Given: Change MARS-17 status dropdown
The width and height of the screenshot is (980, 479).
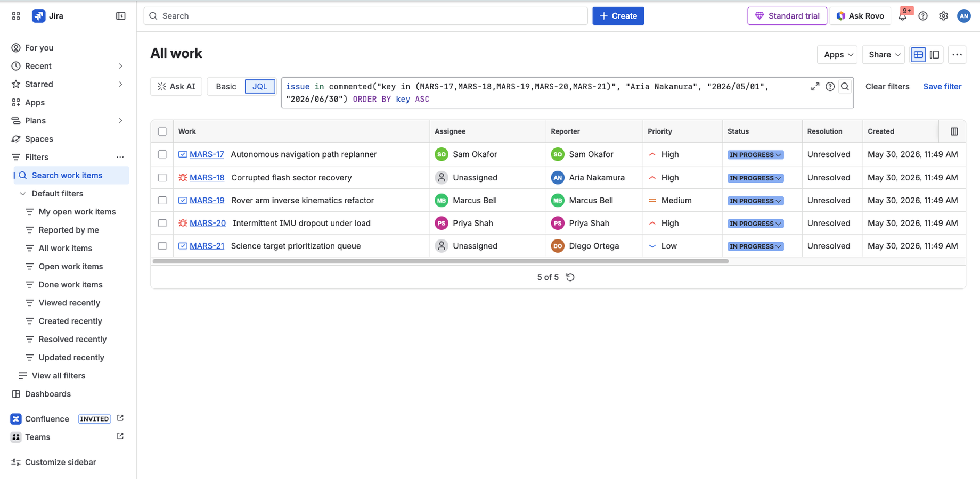Looking at the screenshot, I should pyautogui.click(x=755, y=155).
